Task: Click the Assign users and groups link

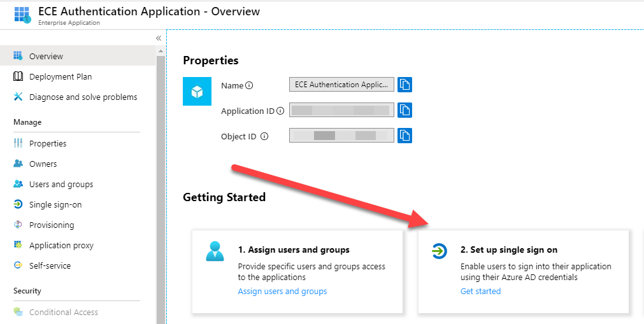Action: (x=283, y=291)
